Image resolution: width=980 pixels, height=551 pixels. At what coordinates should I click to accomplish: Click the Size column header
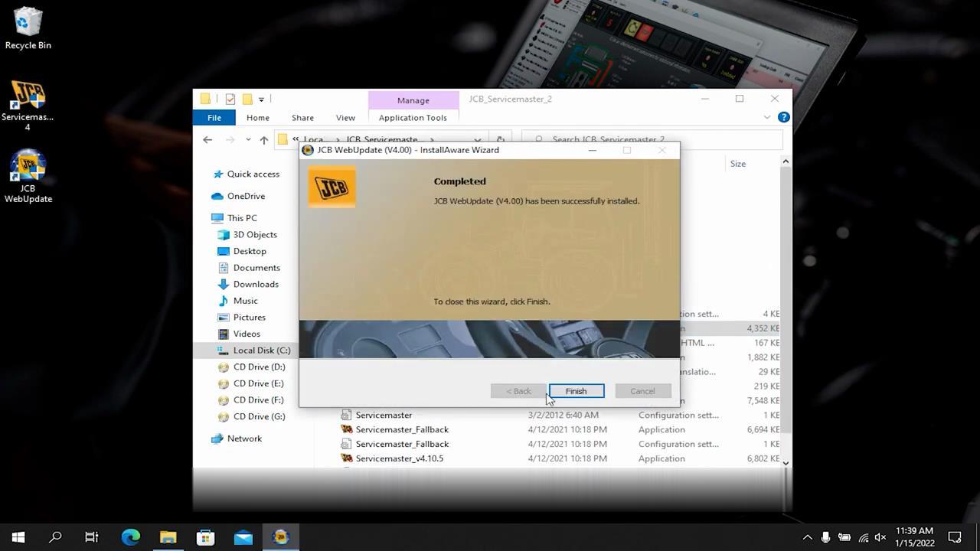(738, 164)
